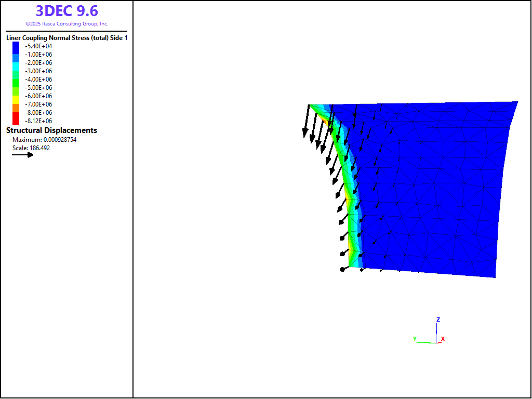Click the top-right corner of the blue mesh
The width and height of the screenshot is (532, 399).
(x=517, y=101)
